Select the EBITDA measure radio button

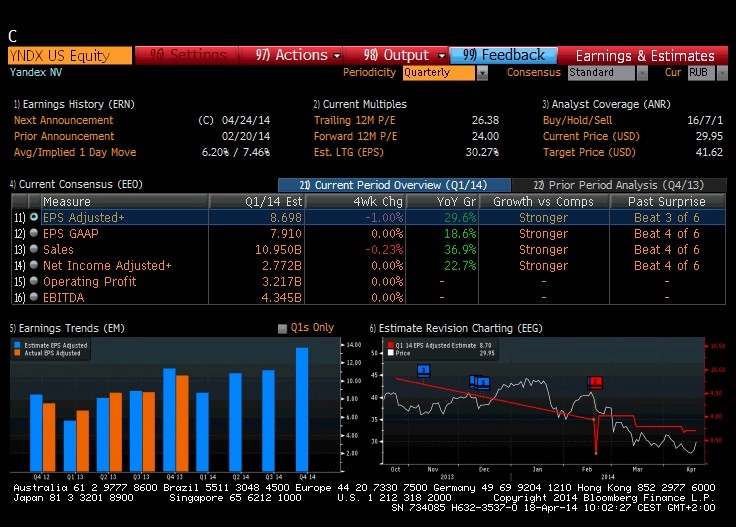point(34,297)
